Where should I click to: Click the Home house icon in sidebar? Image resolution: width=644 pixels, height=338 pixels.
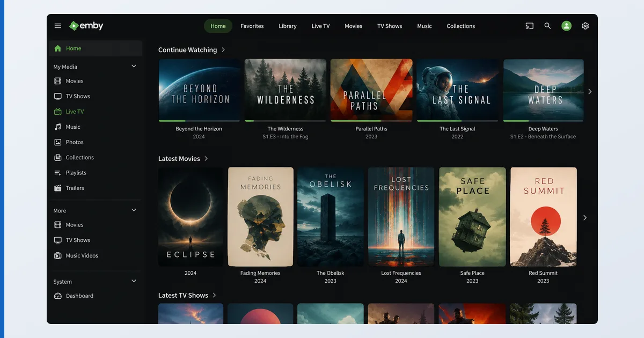(58, 48)
